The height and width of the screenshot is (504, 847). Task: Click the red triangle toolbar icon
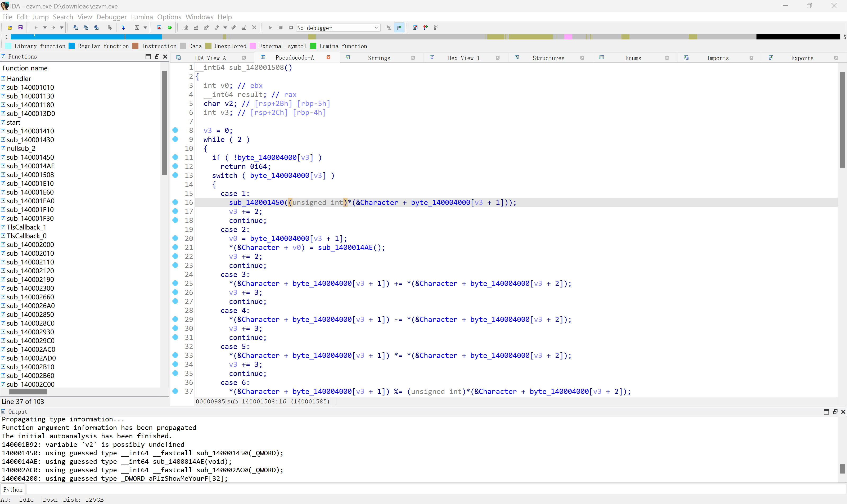coord(159,28)
